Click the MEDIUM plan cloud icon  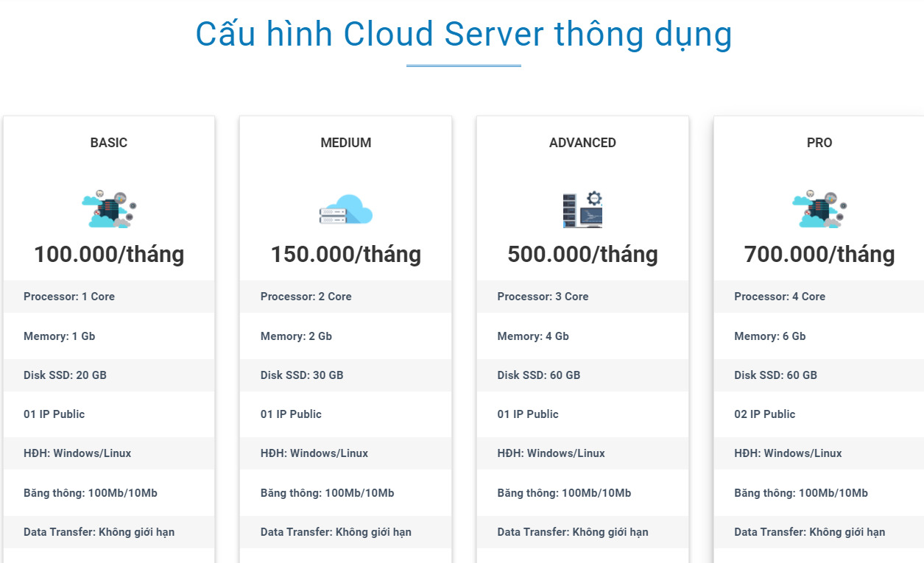pos(346,209)
